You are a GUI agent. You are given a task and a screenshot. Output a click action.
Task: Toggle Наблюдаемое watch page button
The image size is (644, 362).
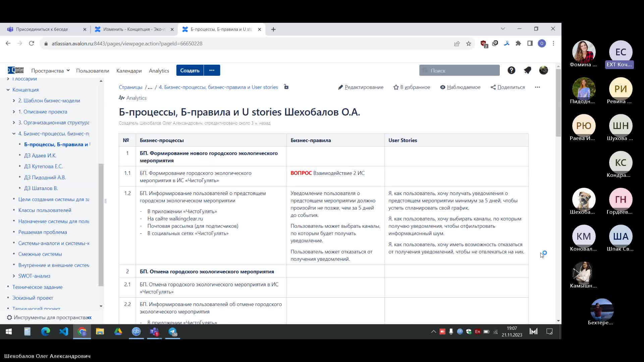[460, 87]
